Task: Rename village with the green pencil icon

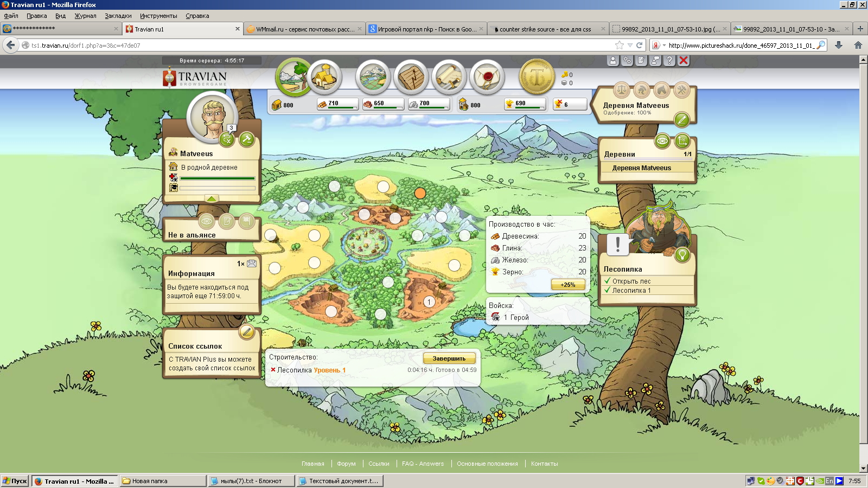Action: tap(682, 119)
